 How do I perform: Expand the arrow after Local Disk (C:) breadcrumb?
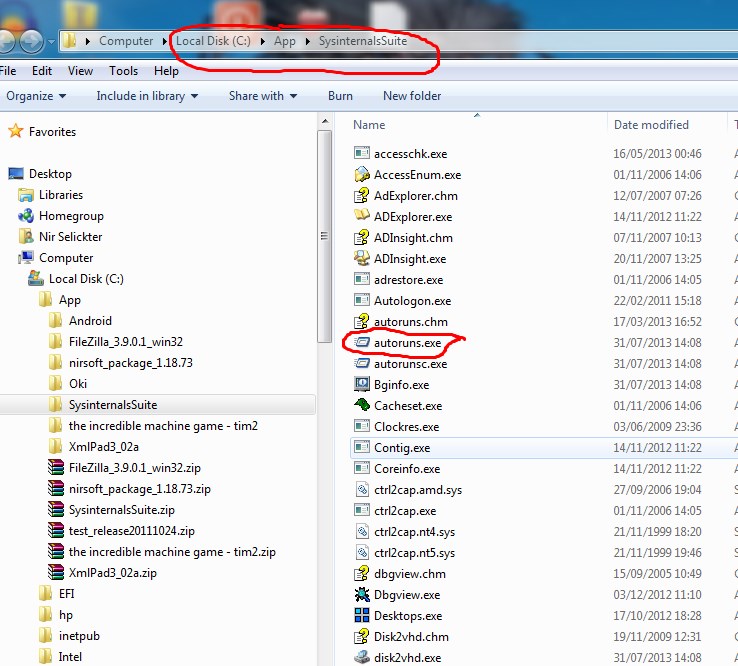click(x=263, y=41)
